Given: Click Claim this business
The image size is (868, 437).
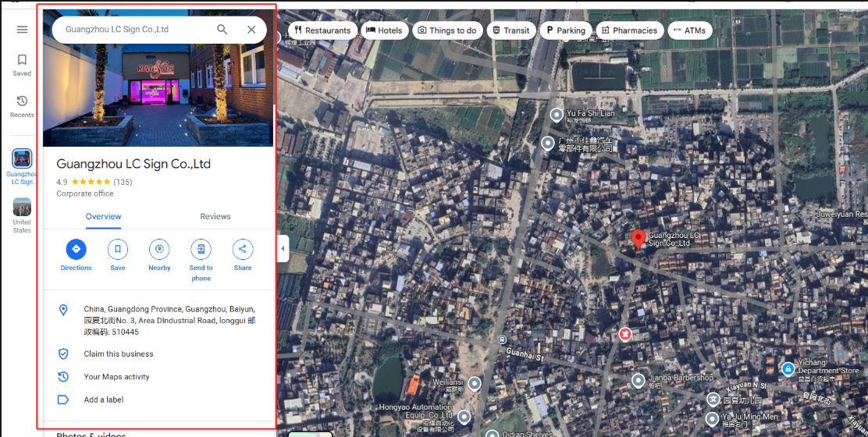Looking at the screenshot, I should [119, 354].
